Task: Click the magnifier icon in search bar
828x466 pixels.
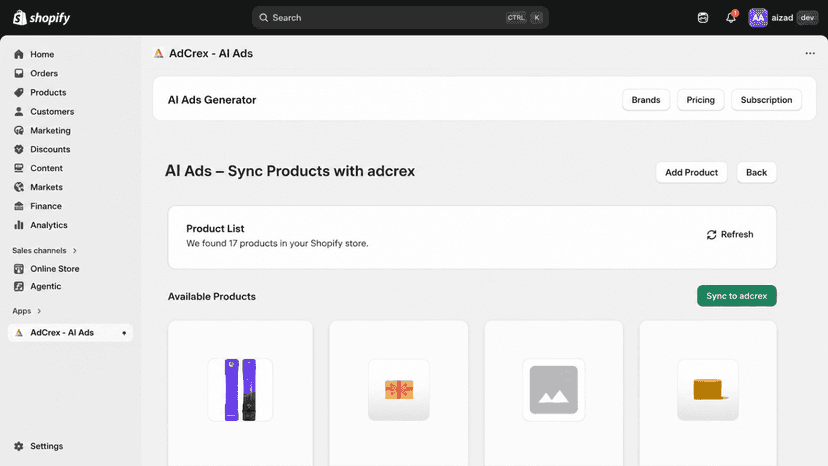Action: pos(264,18)
